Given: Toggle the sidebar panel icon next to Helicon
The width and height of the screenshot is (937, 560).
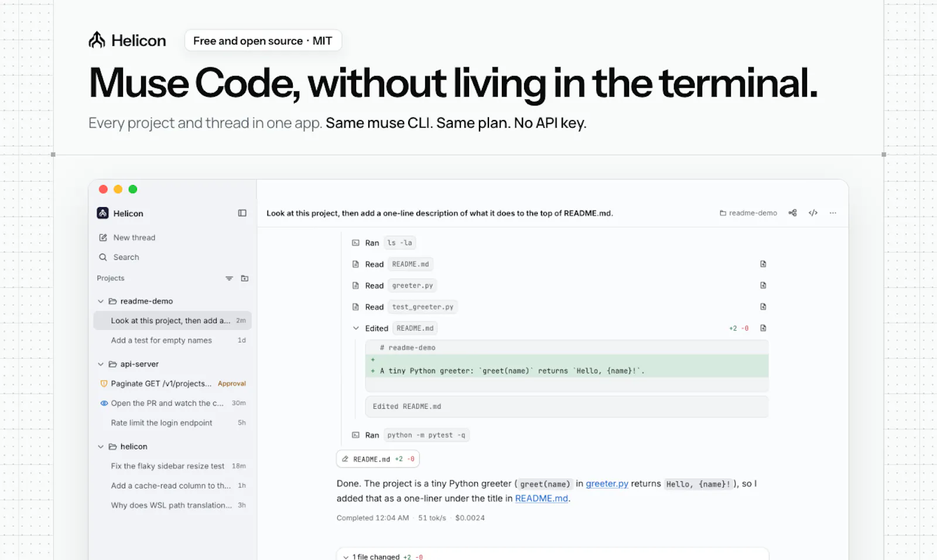Looking at the screenshot, I should [242, 213].
